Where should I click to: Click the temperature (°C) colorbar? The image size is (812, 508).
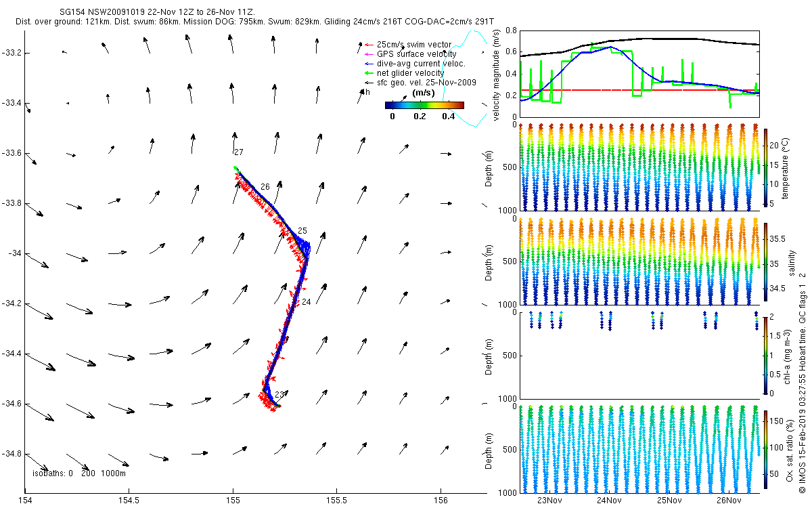(x=766, y=166)
